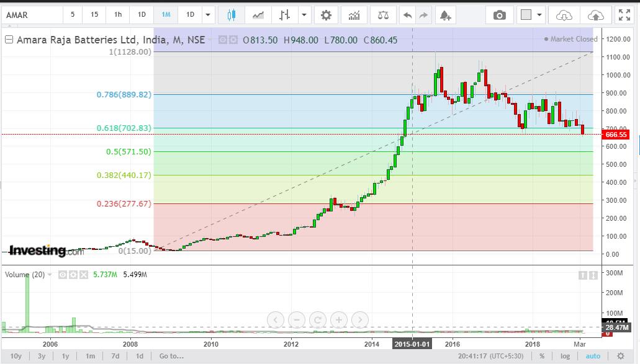Open Go to... date dialog
The width and height of the screenshot is (640, 364).
[171, 356]
